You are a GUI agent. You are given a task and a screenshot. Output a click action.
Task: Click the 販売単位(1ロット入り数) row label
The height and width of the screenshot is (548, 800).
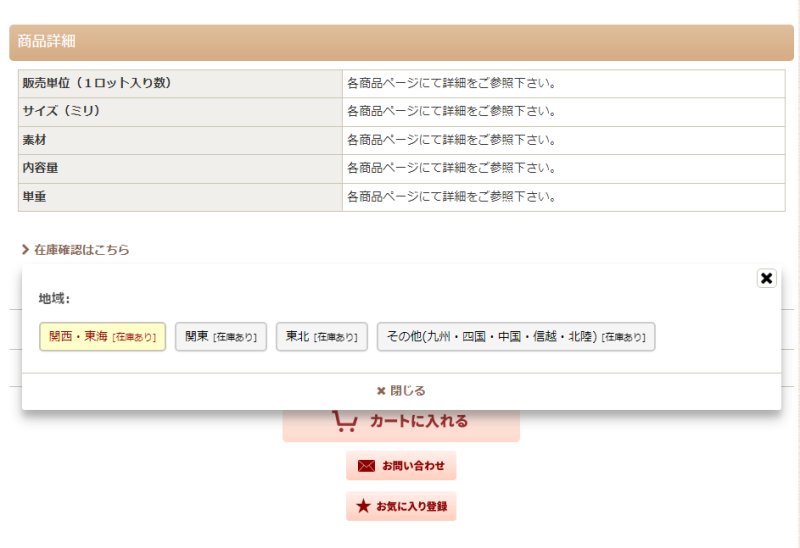97,83
